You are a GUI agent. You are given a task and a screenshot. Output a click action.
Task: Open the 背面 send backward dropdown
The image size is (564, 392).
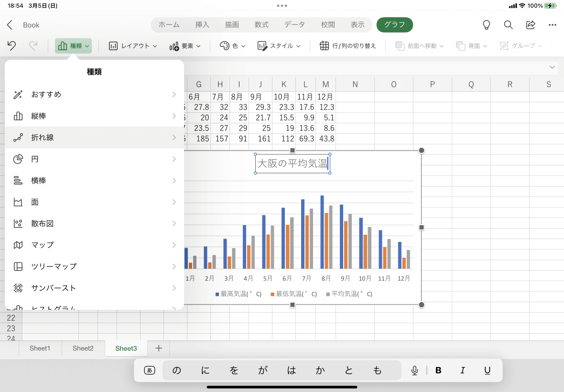pyautogui.click(x=472, y=46)
